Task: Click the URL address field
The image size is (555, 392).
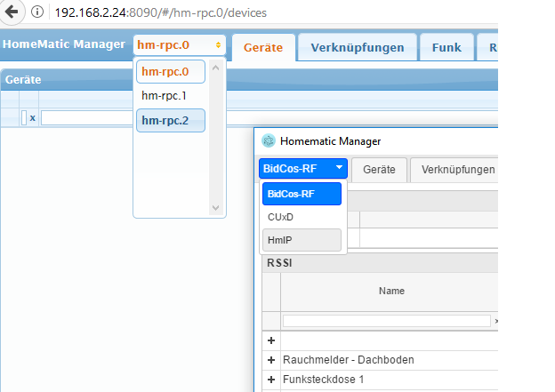Action: pyautogui.click(x=160, y=12)
